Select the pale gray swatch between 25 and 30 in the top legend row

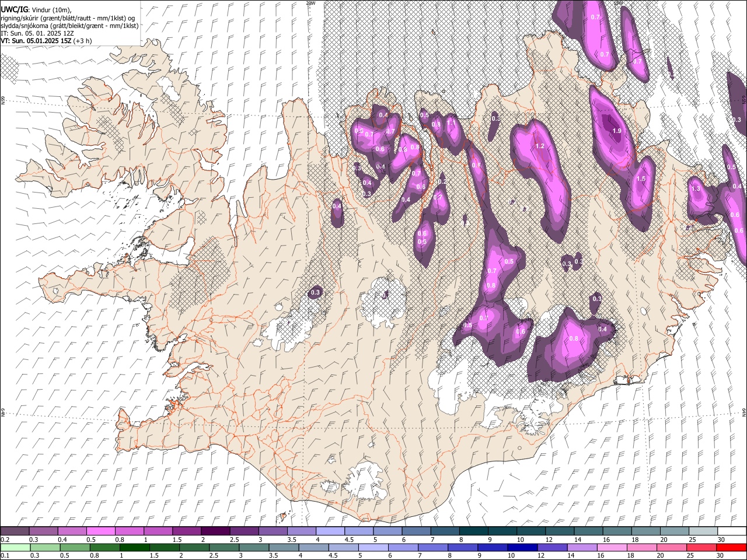tap(703, 531)
